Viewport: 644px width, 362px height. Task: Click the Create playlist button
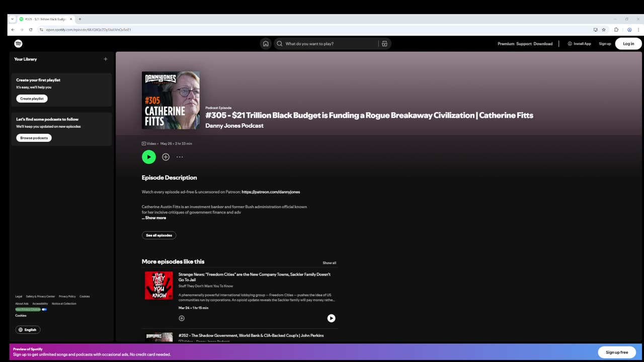tap(32, 99)
